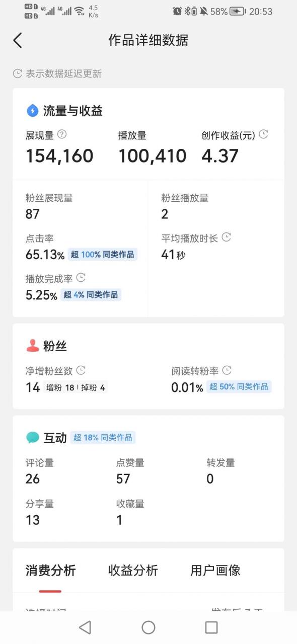297x644 pixels.
Task: Tap the clock icon next to 播放完成率
Action: pos(82,277)
